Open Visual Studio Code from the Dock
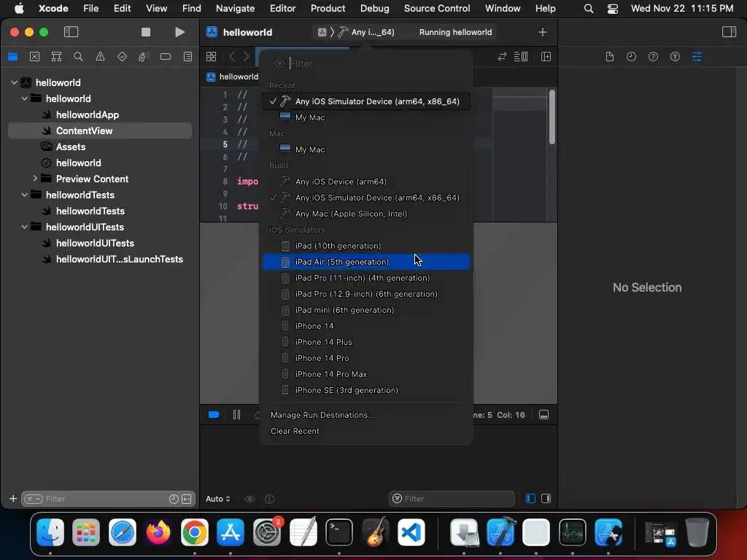 point(411,532)
